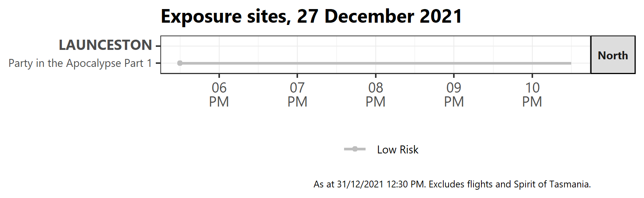Click the 07 PM axis label
The height and width of the screenshot is (198, 644).
pyautogui.click(x=297, y=95)
